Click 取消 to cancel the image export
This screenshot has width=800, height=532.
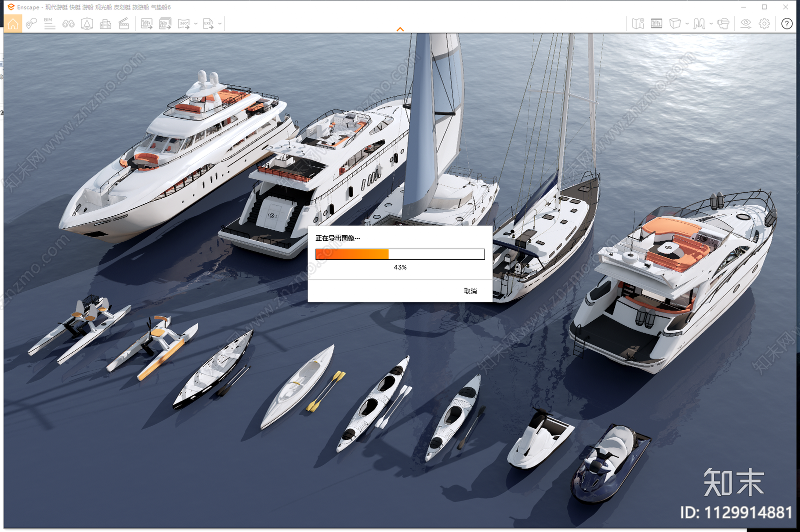coord(470,291)
